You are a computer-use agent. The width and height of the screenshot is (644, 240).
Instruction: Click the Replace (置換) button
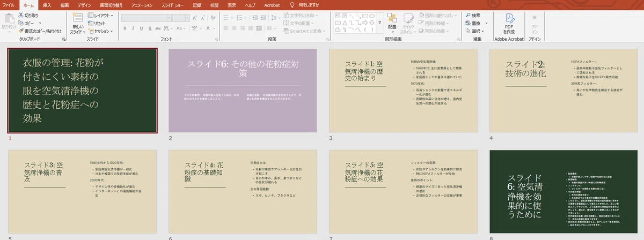[473, 24]
